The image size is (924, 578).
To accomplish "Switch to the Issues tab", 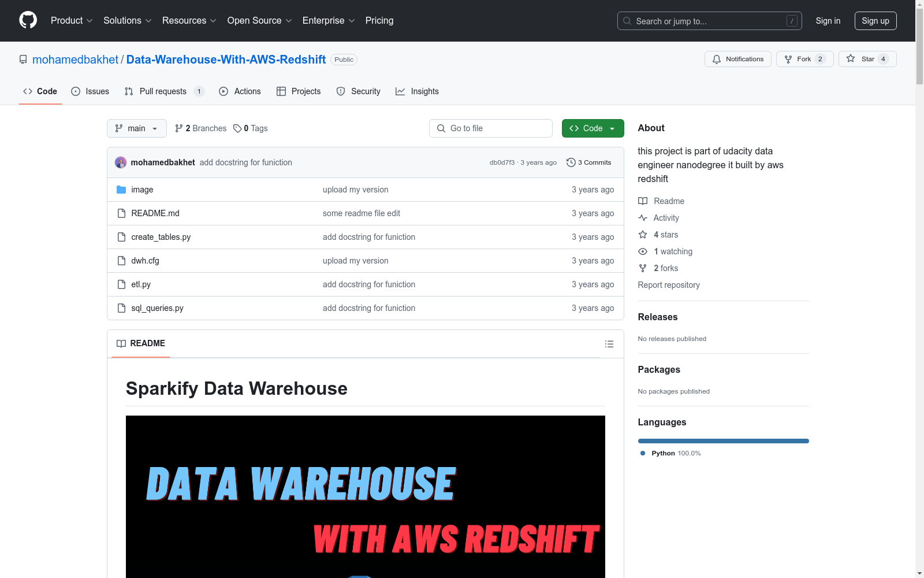I will [90, 91].
